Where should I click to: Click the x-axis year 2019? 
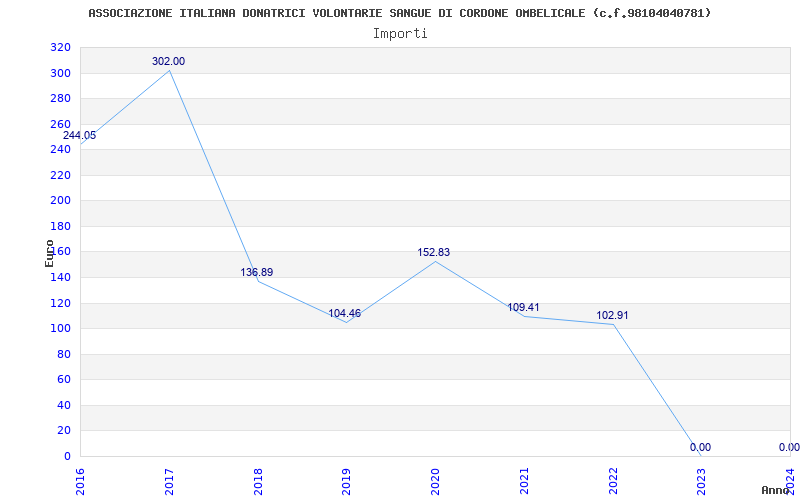point(346,482)
